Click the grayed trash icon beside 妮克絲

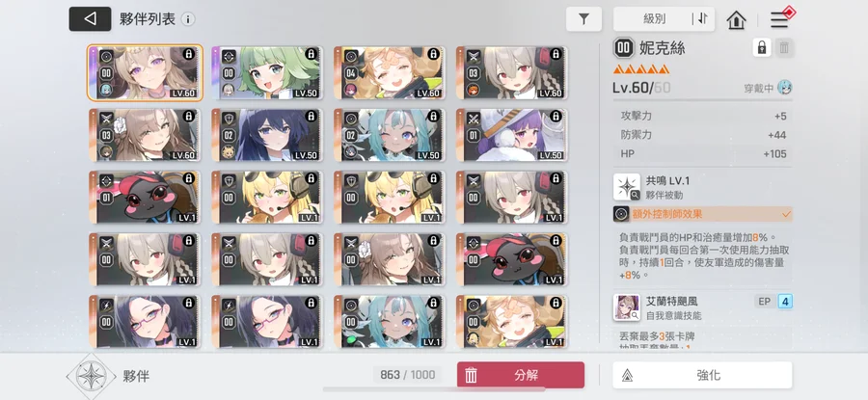click(784, 47)
